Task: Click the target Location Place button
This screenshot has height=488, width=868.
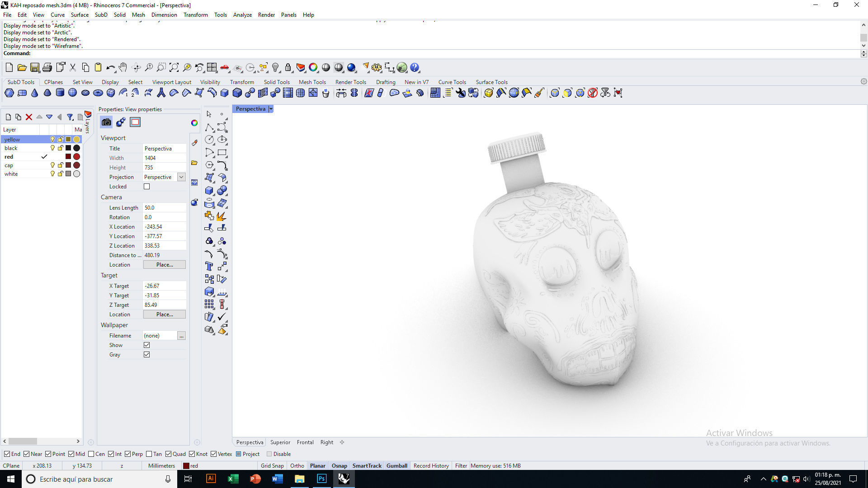Action: click(x=165, y=314)
